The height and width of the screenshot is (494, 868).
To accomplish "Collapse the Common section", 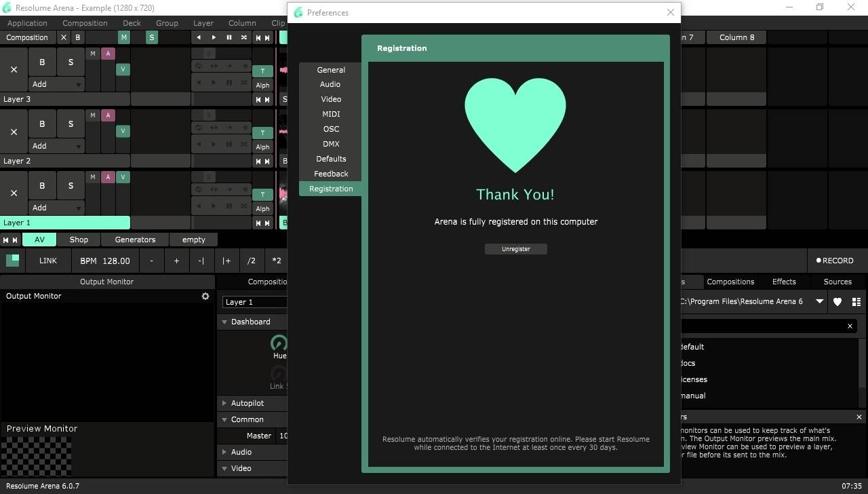I will click(x=224, y=419).
